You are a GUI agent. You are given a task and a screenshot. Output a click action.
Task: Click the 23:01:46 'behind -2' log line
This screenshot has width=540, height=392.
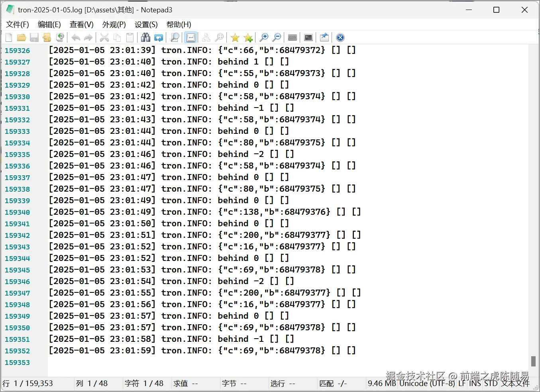(171, 154)
